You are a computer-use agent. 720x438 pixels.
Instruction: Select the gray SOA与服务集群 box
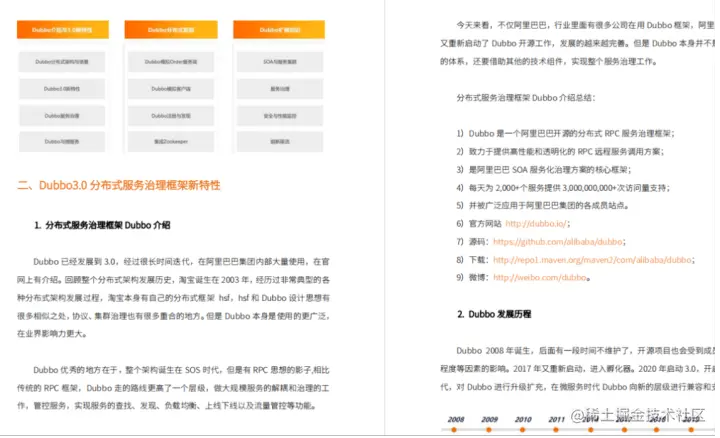280,62
